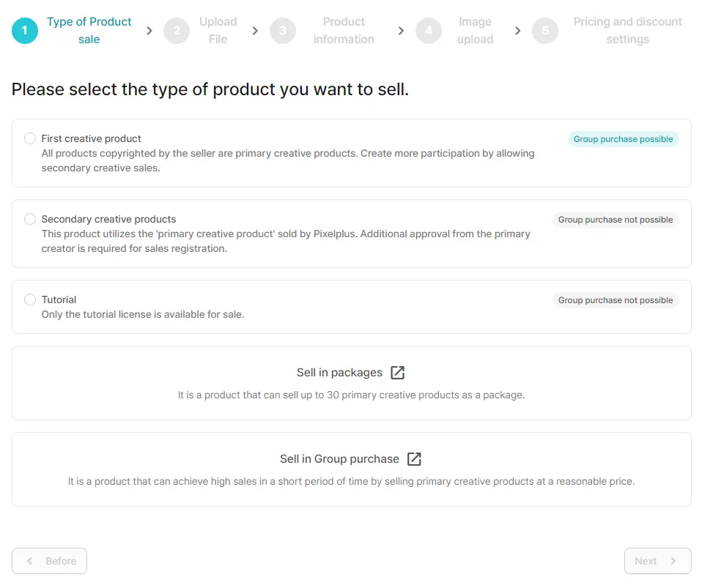Click step 3 circle icon for Product information
Image resolution: width=702 pixels, height=588 pixels.
[x=283, y=31]
